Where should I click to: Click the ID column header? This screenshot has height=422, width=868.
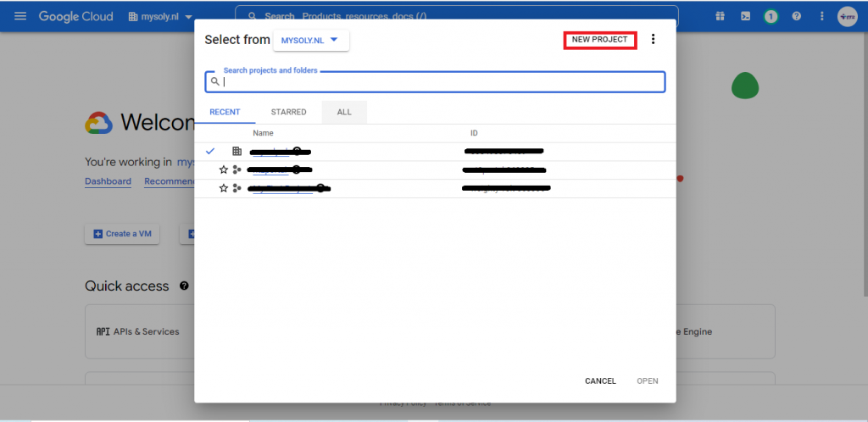474,133
